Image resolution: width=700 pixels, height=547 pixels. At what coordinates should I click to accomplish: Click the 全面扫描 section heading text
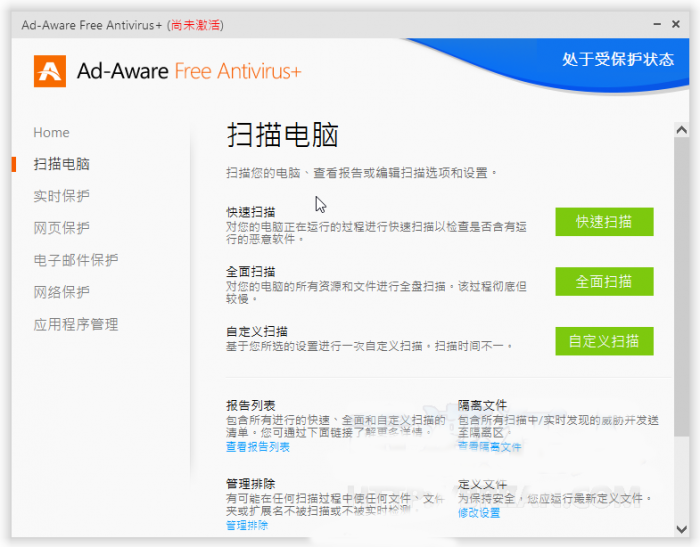250,271
